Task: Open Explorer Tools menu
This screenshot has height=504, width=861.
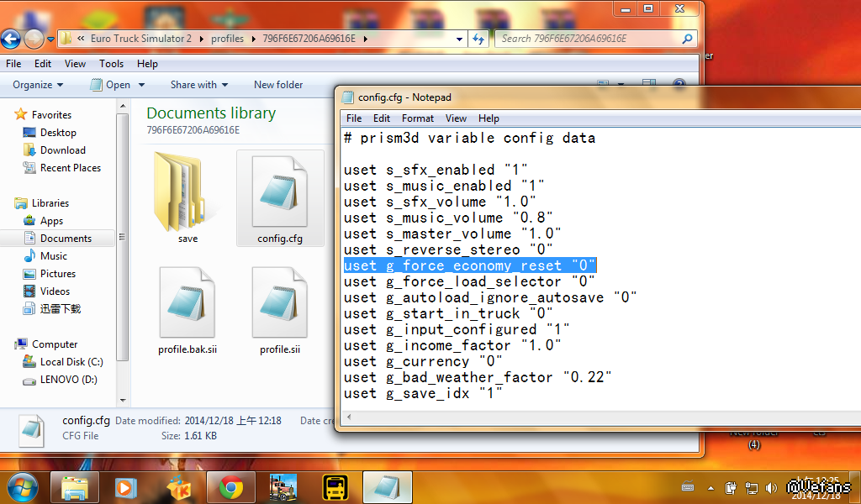Action: [111, 64]
